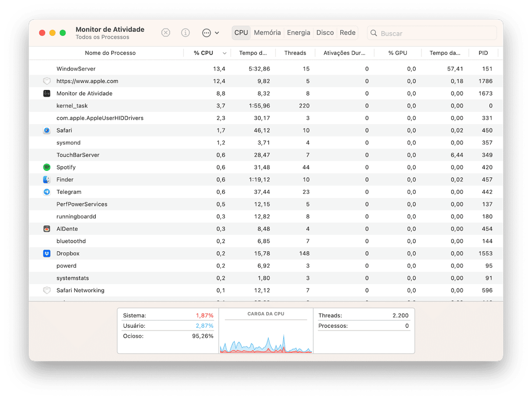Click the AlDente icon in the list
Screen dimensions: 532x399
(47, 229)
